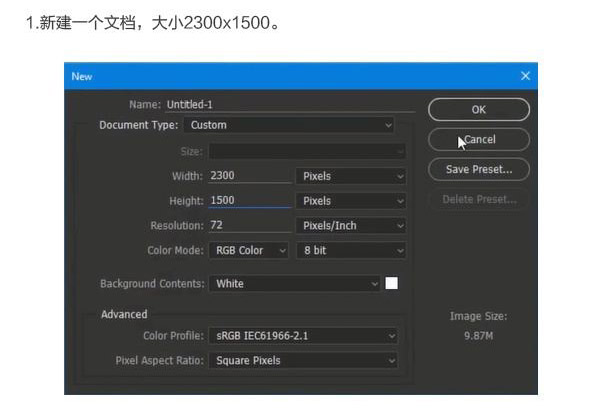Click the Advanced section label
The image size is (600, 414).
click(x=124, y=314)
